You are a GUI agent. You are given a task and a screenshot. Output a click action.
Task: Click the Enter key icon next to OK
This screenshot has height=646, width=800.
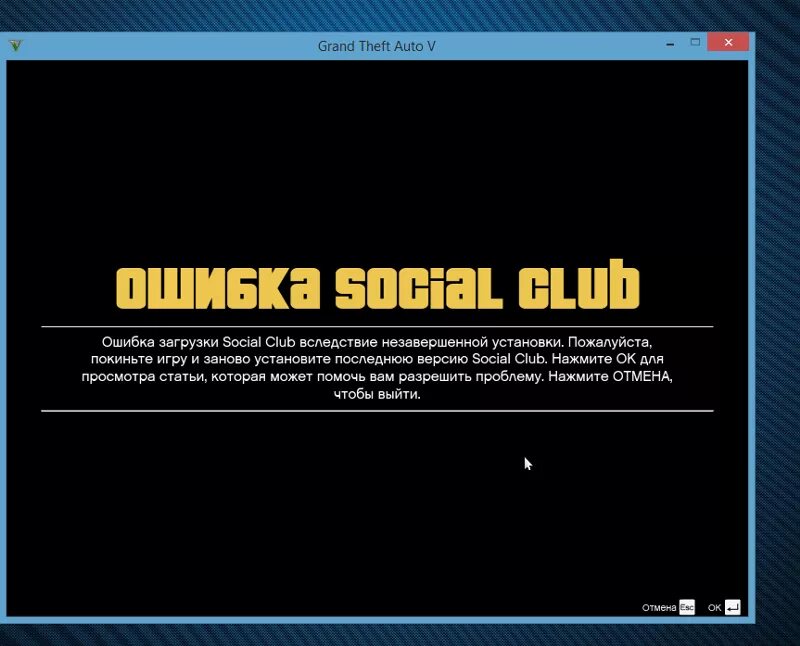pyautogui.click(x=732, y=607)
